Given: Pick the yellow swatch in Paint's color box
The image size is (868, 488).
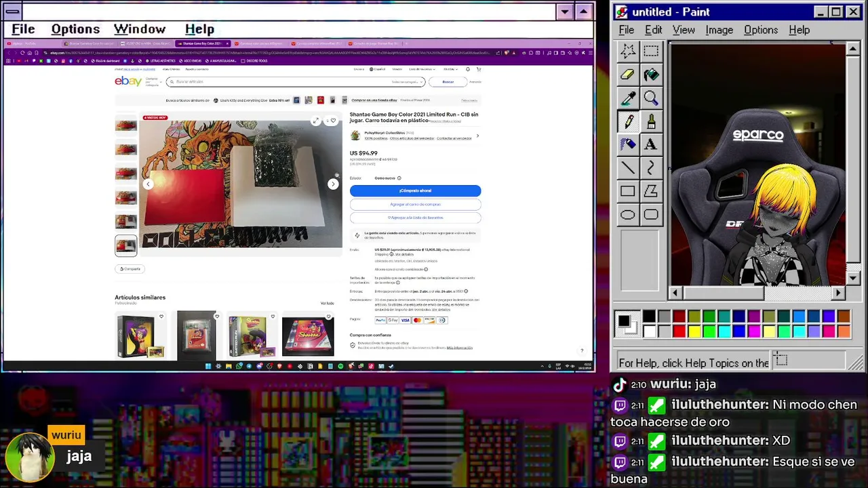Looking at the screenshot, I should [x=694, y=331].
